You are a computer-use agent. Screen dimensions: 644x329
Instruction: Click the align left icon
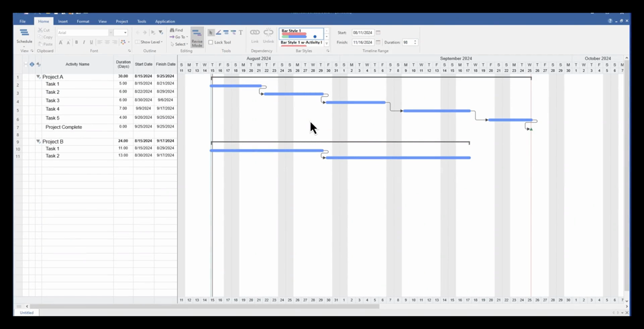tap(99, 42)
